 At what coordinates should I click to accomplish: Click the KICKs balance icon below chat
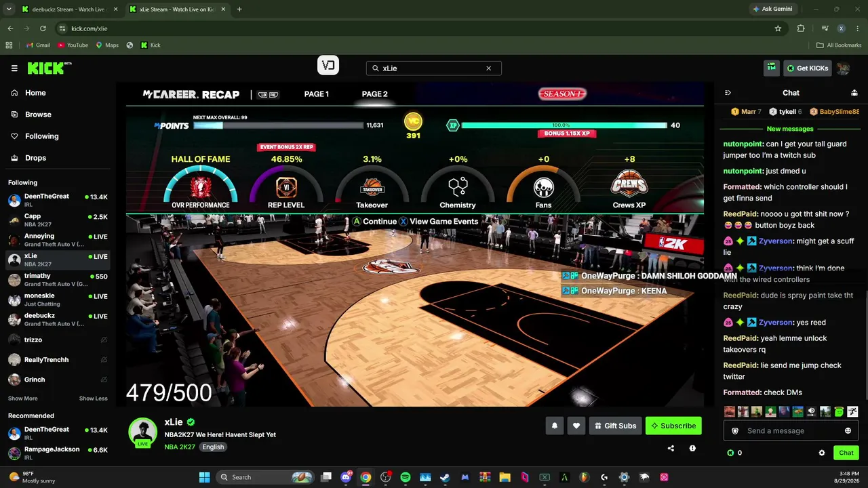coord(730,453)
